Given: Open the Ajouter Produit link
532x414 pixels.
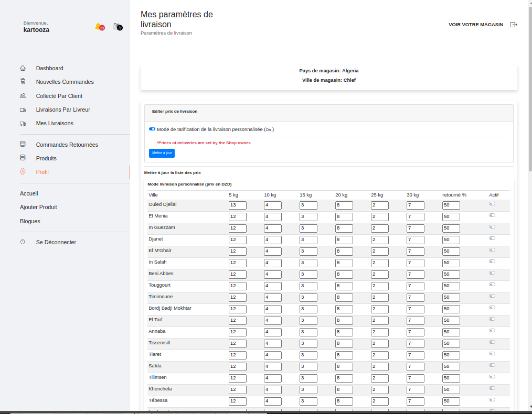Looking at the screenshot, I should click(38, 207).
